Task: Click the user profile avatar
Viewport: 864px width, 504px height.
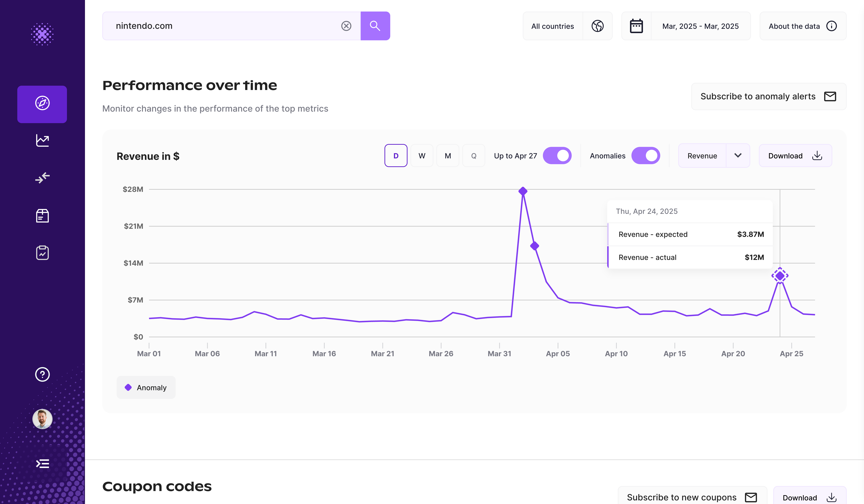Action: pyautogui.click(x=42, y=419)
